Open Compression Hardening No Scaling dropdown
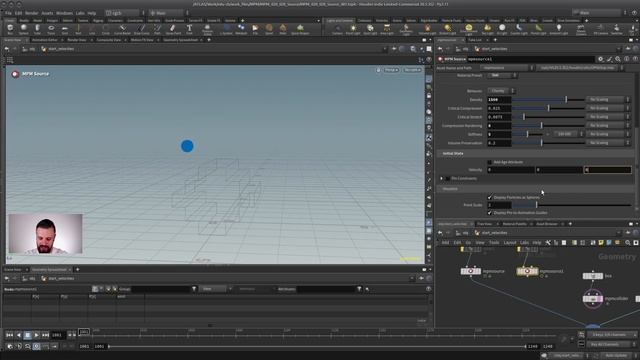The height and width of the screenshot is (360, 640). [608, 125]
